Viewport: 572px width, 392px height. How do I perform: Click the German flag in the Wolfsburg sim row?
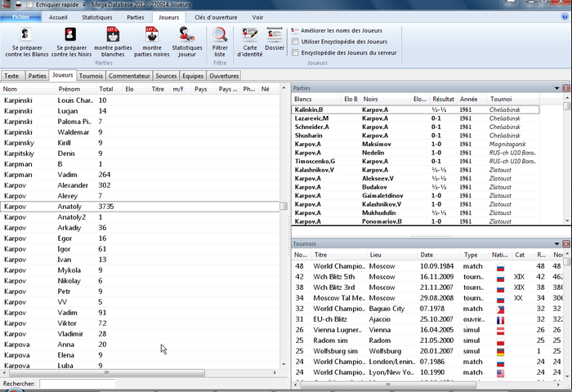500,352
